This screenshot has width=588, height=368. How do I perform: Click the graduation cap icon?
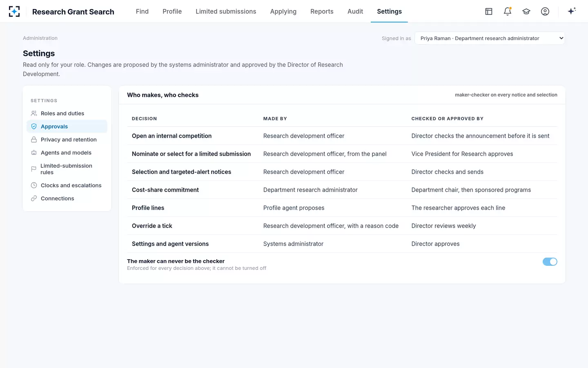(x=526, y=11)
